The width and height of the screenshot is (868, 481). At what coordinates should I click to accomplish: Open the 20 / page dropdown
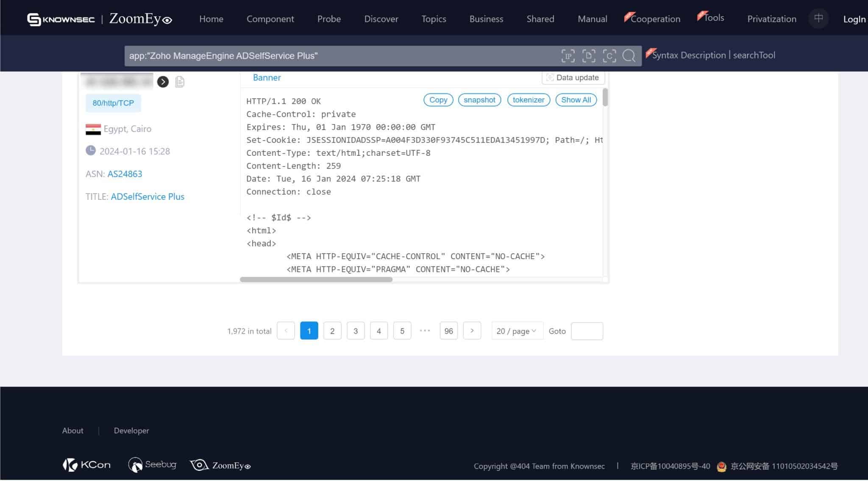pyautogui.click(x=517, y=331)
